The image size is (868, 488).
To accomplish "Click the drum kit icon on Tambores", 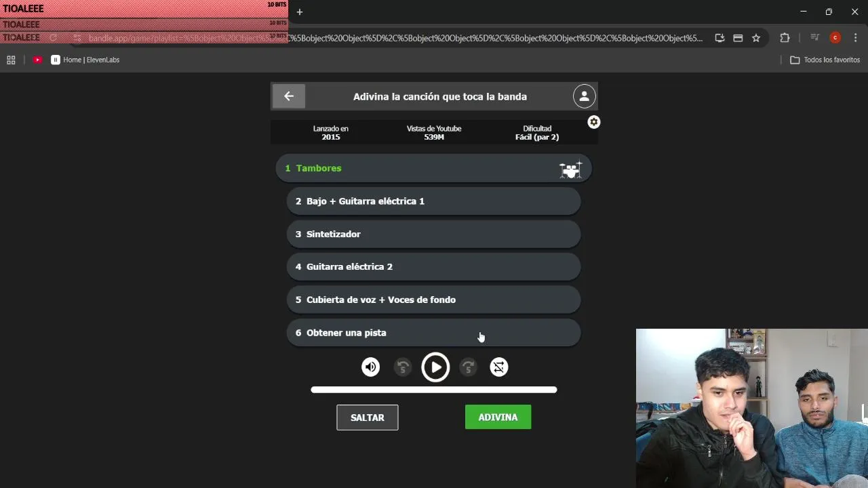I will click(570, 169).
